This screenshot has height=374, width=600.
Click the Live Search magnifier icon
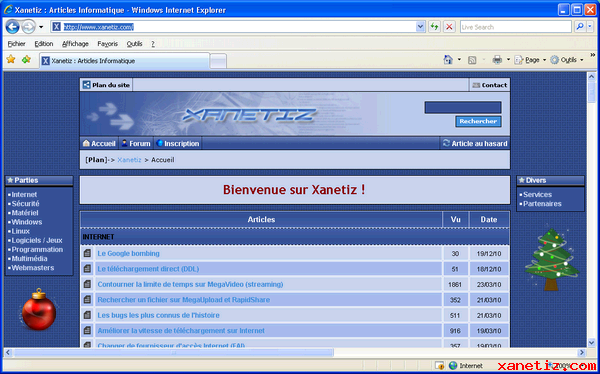[x=580, y=27]
